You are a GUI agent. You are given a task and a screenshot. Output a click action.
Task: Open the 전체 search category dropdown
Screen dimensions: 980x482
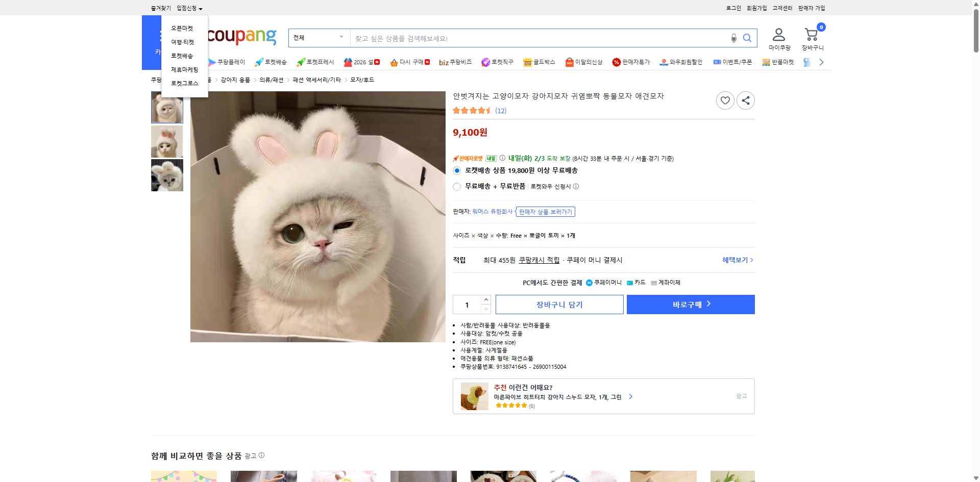pos(318,37)
